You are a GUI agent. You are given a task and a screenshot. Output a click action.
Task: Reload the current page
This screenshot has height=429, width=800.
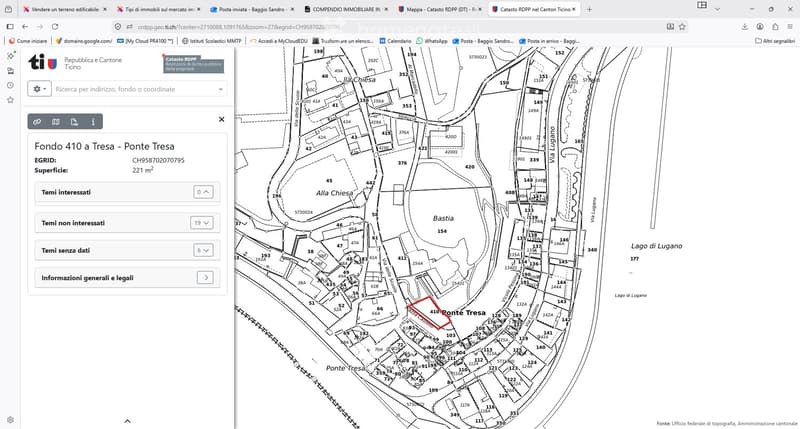[x=55, y=27]
